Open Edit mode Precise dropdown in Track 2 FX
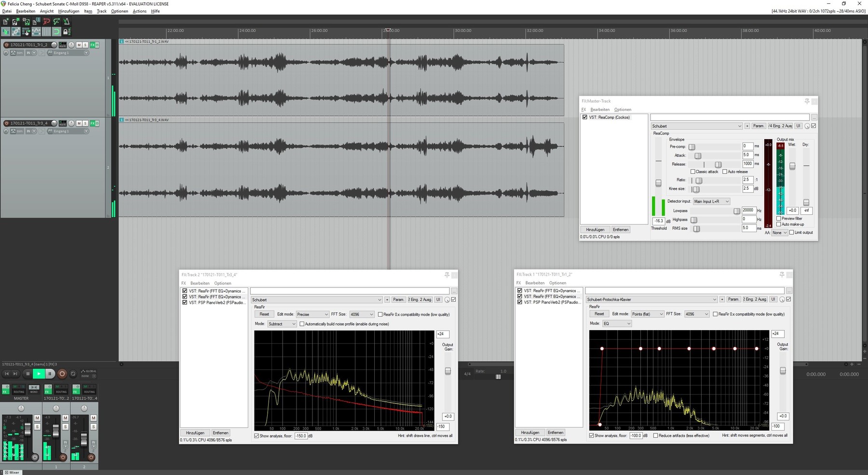The height and width of the screenshot is (475, 868). click(x=312, y=314)
